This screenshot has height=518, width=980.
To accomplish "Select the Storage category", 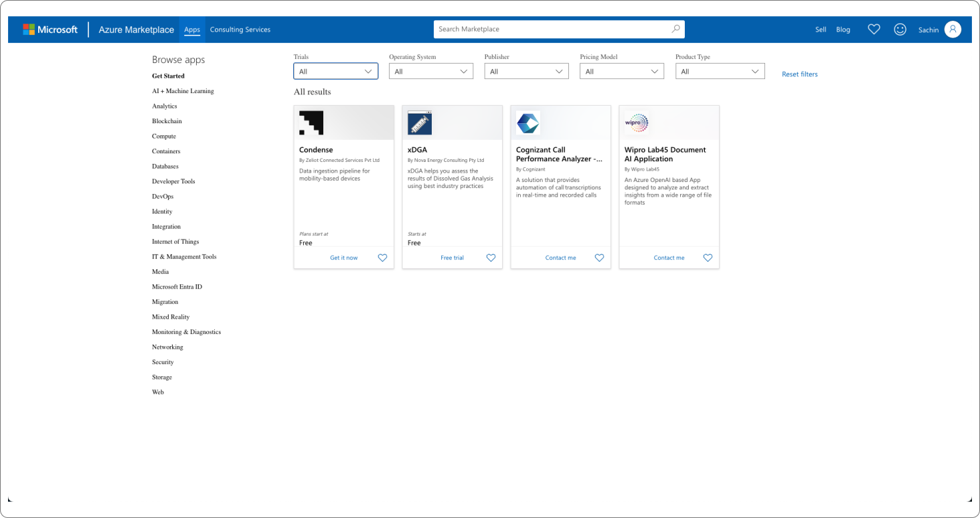I will [162, 377].
